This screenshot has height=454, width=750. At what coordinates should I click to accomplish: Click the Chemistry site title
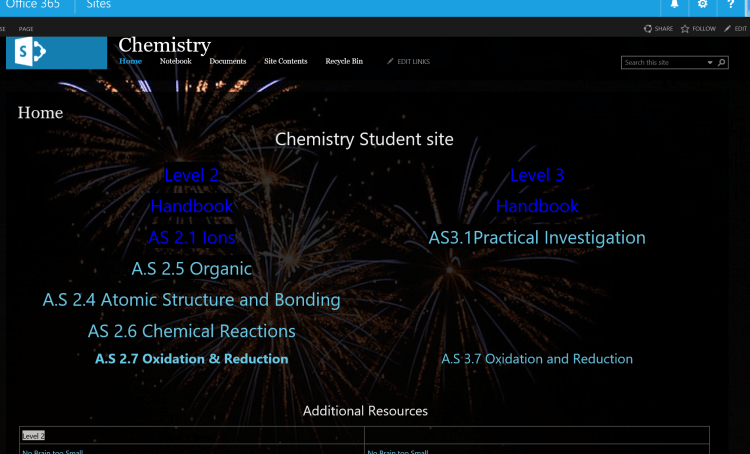coord(165,45)
